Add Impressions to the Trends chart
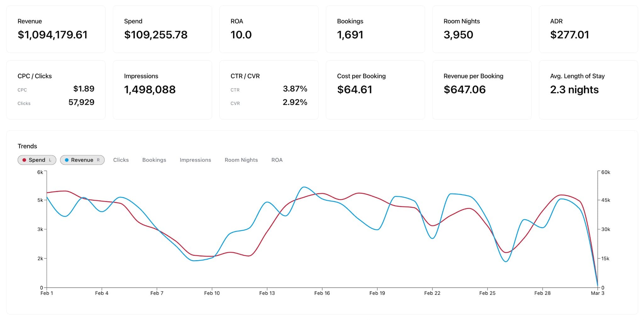Screen dimensions: 644x320 (195, 160)
